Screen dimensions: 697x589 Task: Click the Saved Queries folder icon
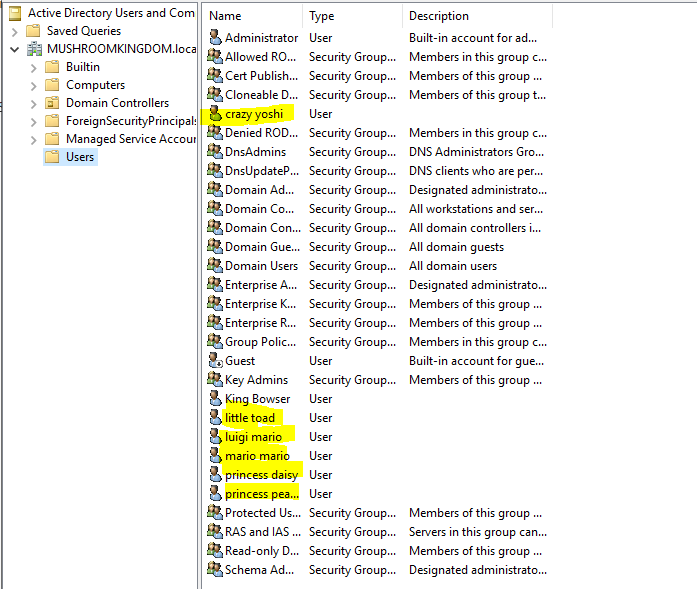[x=36, y=31]
